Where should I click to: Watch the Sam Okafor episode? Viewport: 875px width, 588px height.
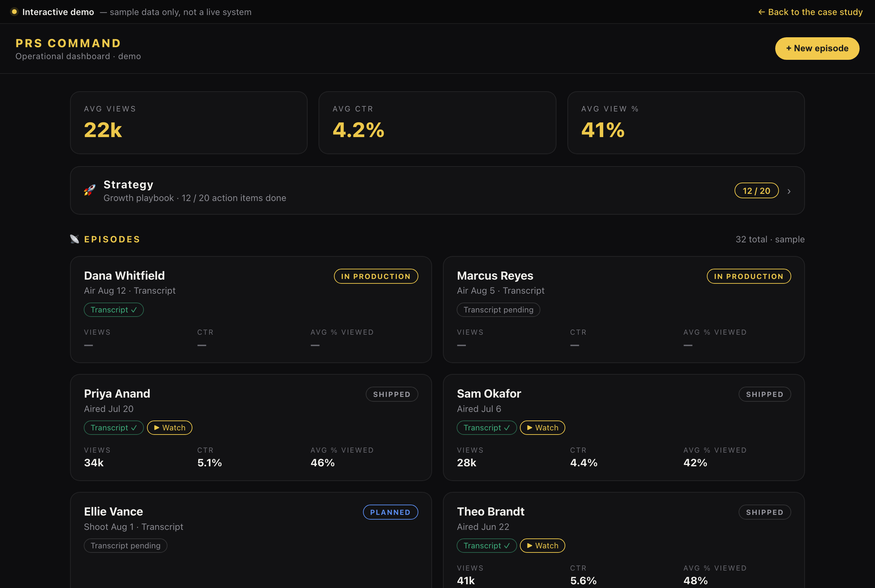point(542,428)
